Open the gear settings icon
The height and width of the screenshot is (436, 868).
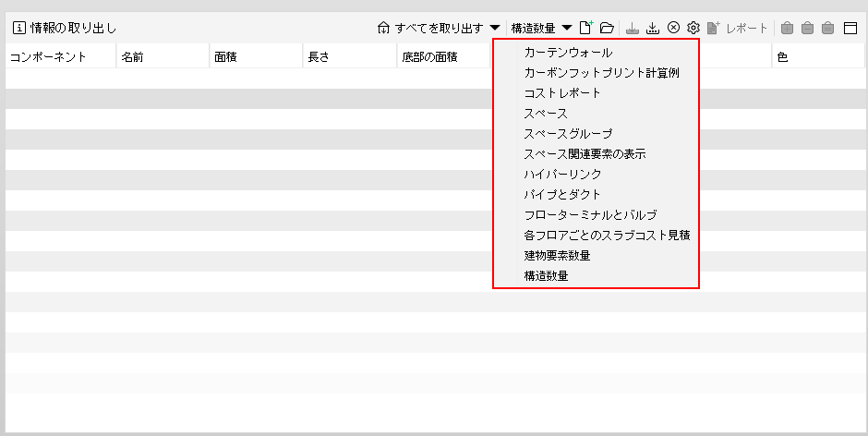point(693,28)
